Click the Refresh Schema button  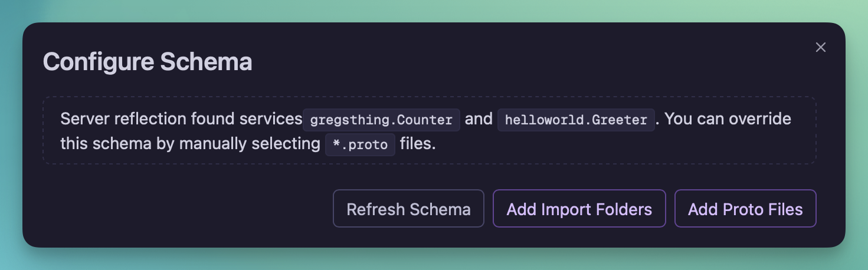(408, 209)
